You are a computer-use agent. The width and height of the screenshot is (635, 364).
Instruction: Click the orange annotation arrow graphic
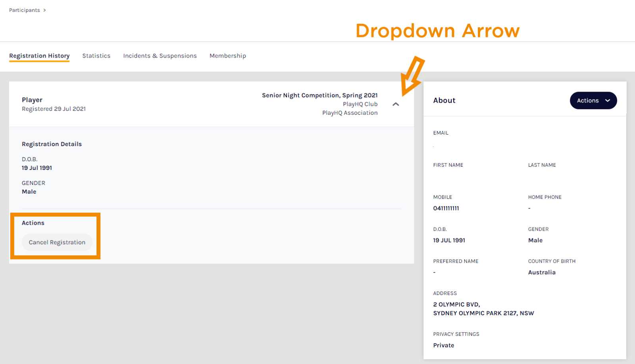coord(412,76)
